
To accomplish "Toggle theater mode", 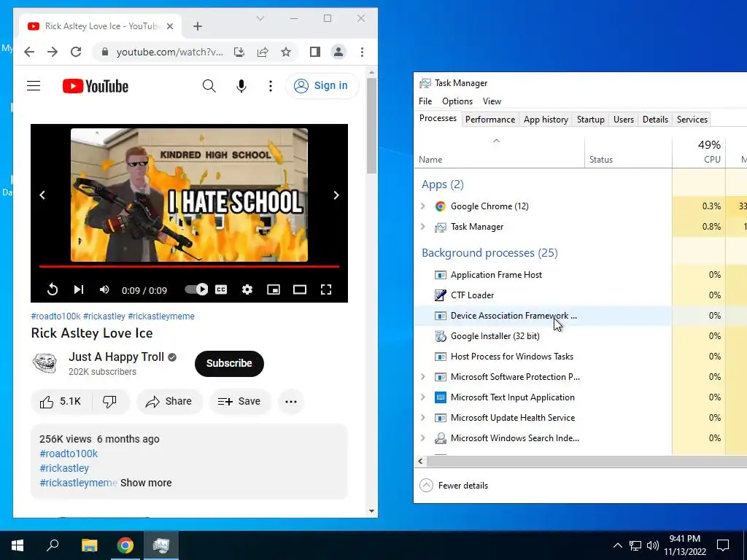I will click(300, 289).
